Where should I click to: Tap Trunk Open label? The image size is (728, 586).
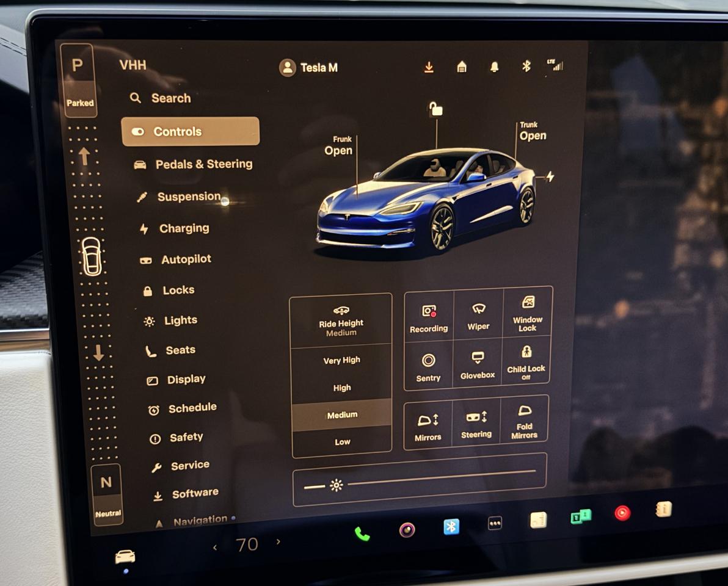pos(533,131)
